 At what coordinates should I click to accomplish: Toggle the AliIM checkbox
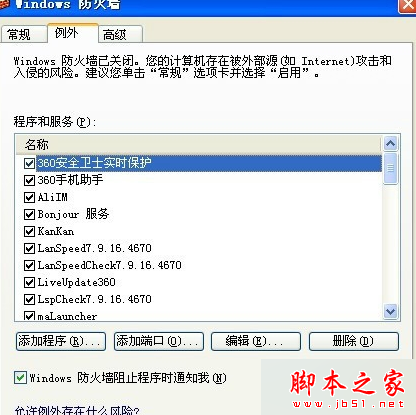29,197
